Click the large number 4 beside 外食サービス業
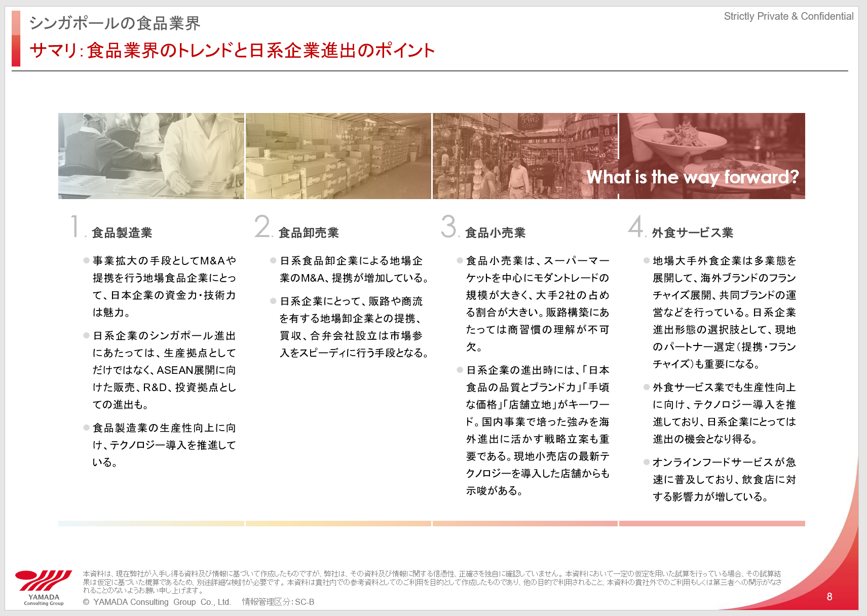Image resolution: width=867 pixels, height=616 pixels. [636, 226]
